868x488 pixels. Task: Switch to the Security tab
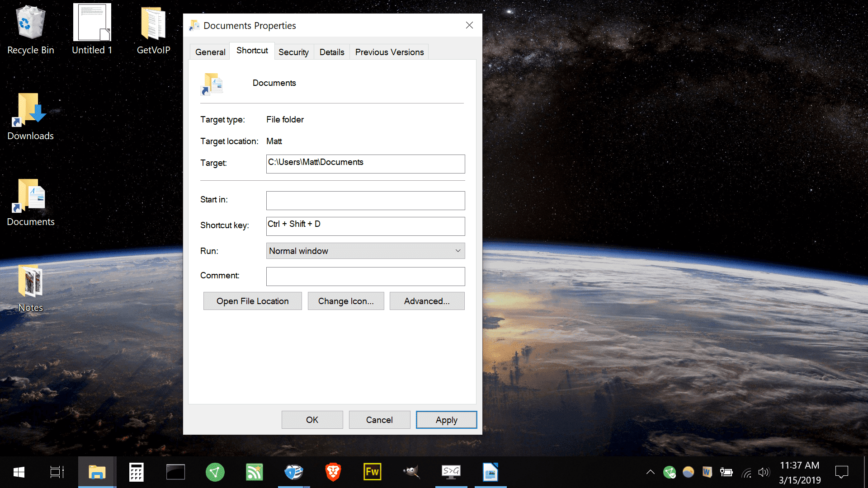293,52
